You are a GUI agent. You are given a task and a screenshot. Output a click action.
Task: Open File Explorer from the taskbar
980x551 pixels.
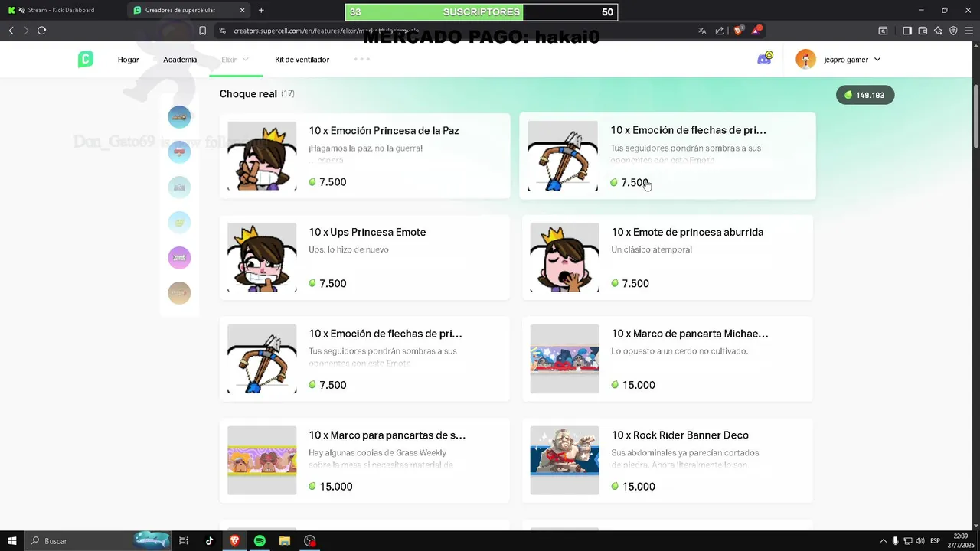click(285, 541)
